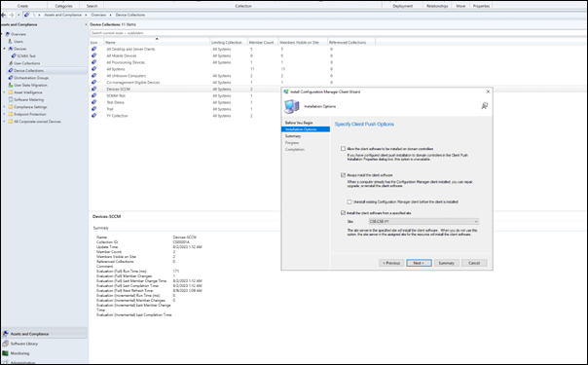Open User State Migration icon
This screenshot has width=588, height=365.
coord(11,85)
